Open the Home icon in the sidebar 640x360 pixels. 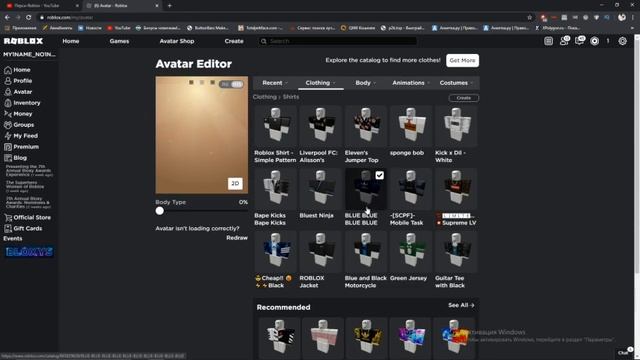[8, 70]
